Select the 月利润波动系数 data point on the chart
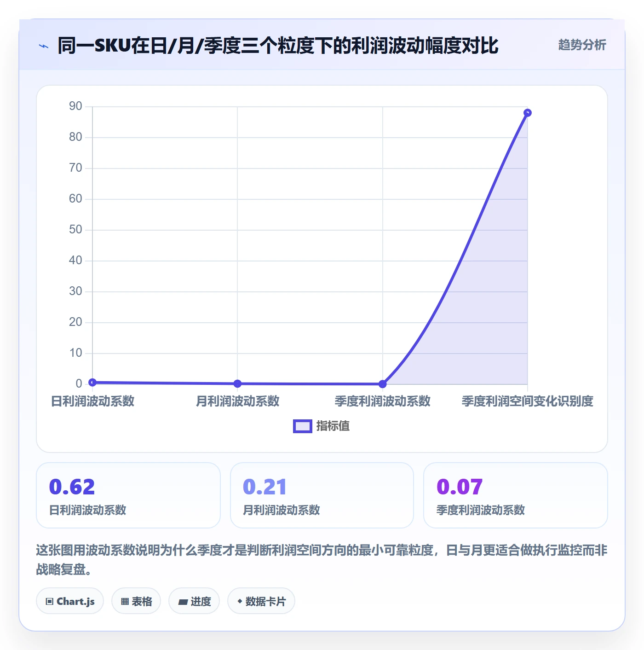 tap(237, 383)
